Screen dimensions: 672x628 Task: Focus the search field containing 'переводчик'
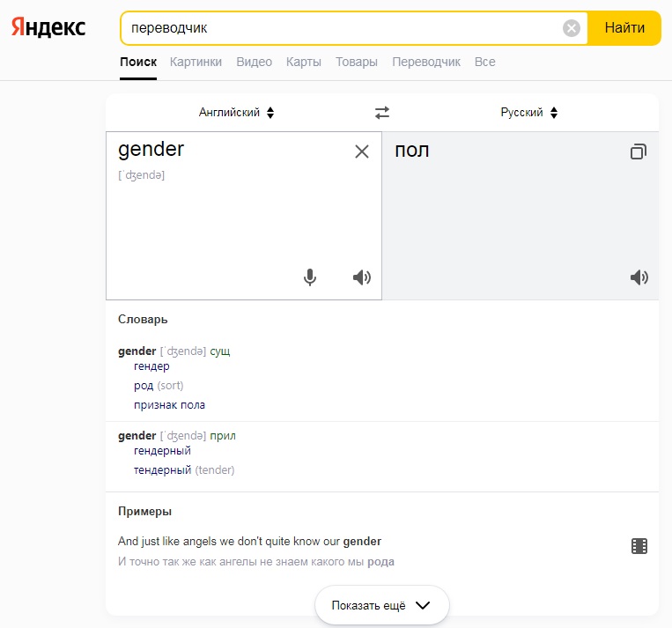(x=343, y=28)
